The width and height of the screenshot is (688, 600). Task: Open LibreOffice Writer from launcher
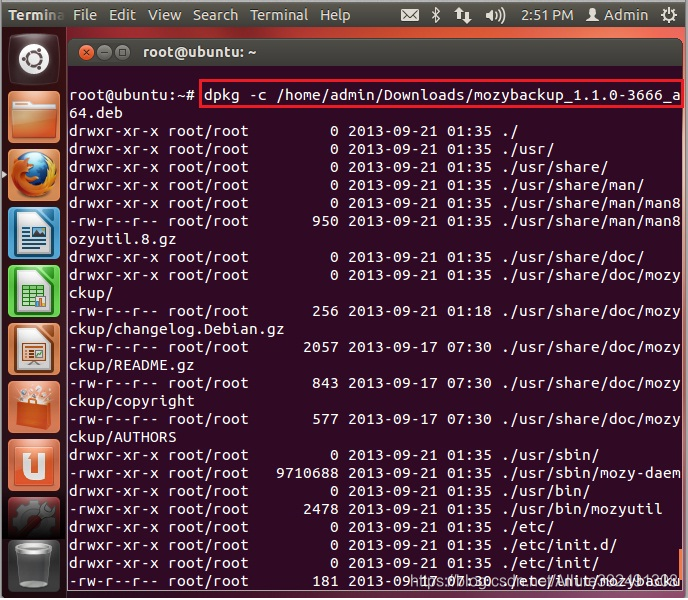[x=34, y=233]
